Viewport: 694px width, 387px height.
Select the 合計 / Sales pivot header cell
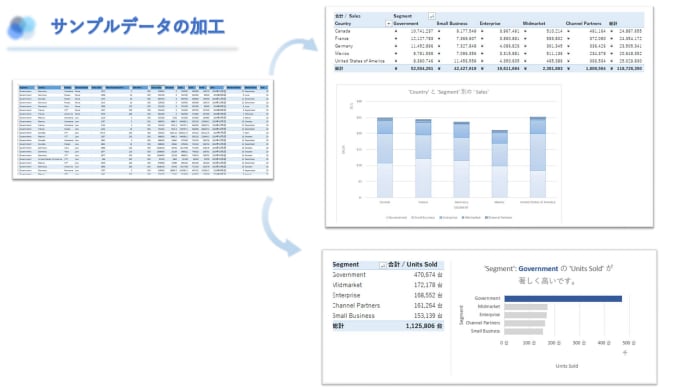tap(347, 16)
